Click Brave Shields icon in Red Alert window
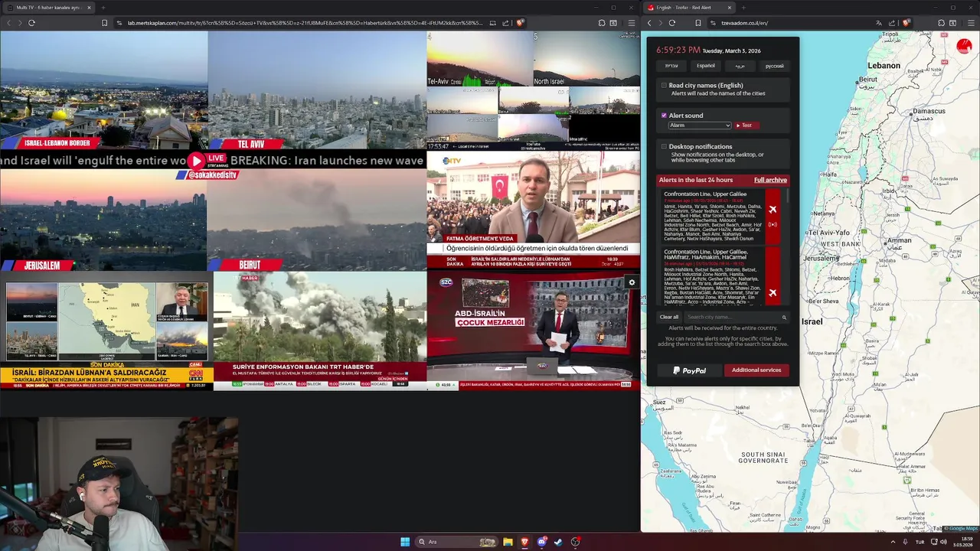 (906, 23)
